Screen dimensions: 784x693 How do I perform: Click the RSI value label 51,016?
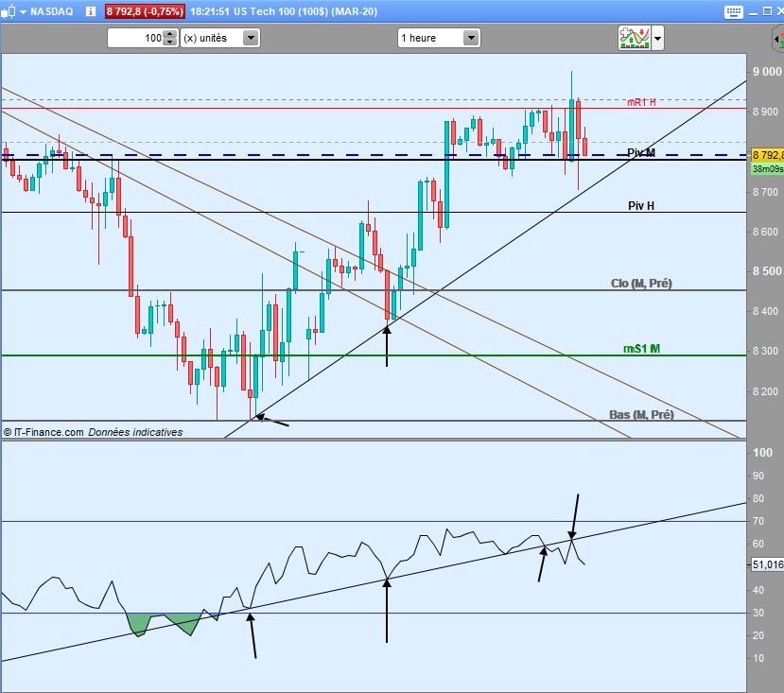(768, 564)
